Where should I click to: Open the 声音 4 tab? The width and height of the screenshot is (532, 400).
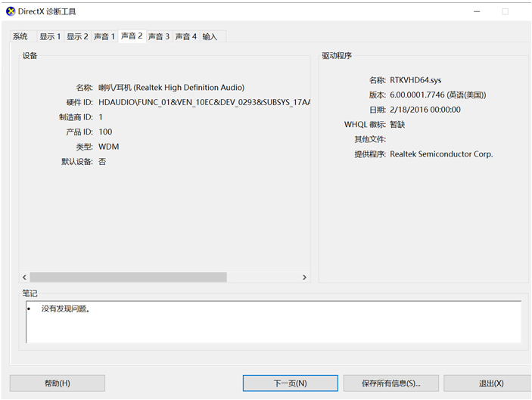click(186, 37)
